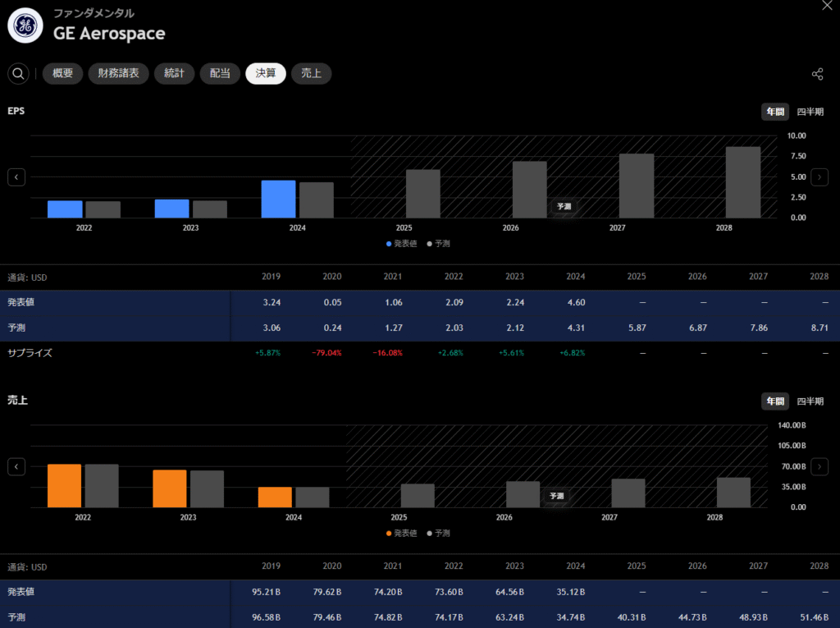
Task: Click surprise value -16.08%
Action: 387,353
